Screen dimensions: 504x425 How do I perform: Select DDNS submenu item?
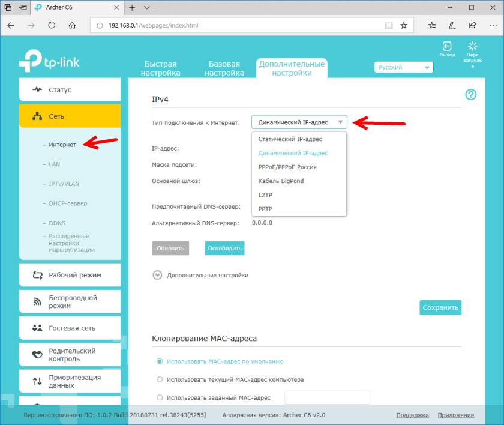pos(57,223)
